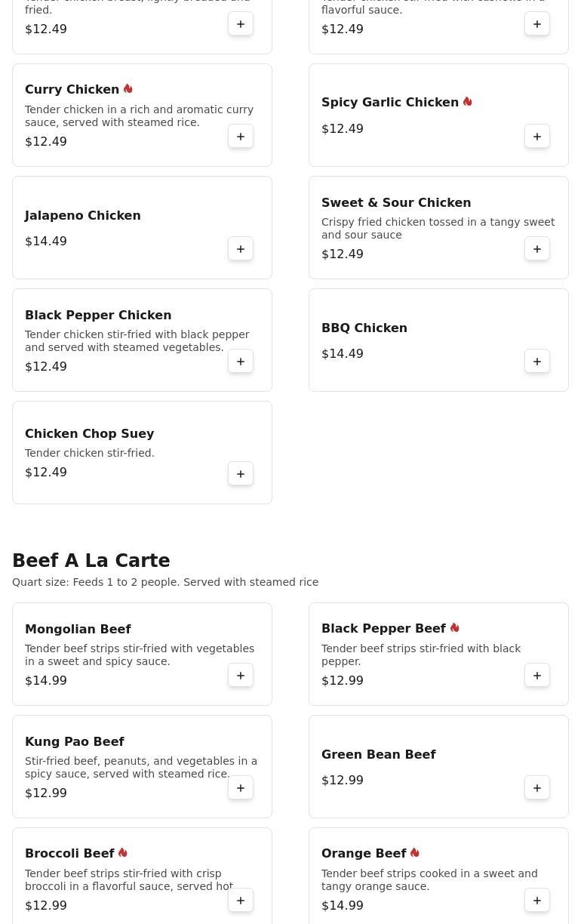
Task: Click the BBQ Chicken $14.49 price
Action: (x=343, y=354)
